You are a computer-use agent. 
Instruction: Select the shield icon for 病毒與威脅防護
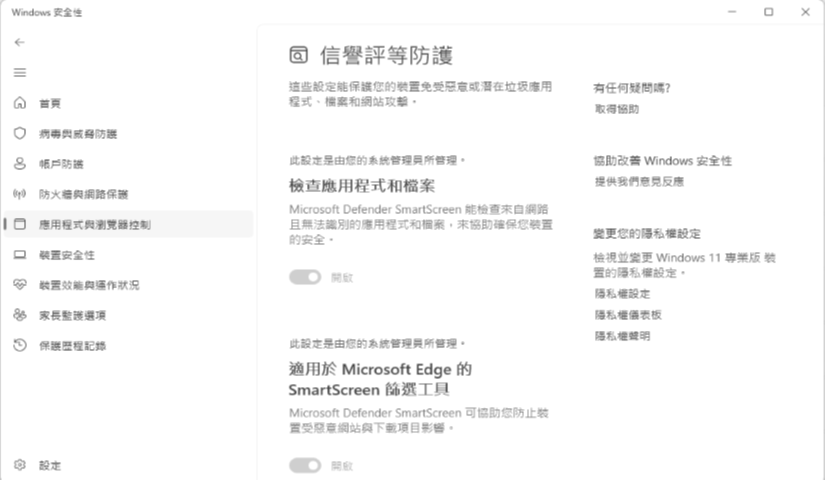click(19, 133)
